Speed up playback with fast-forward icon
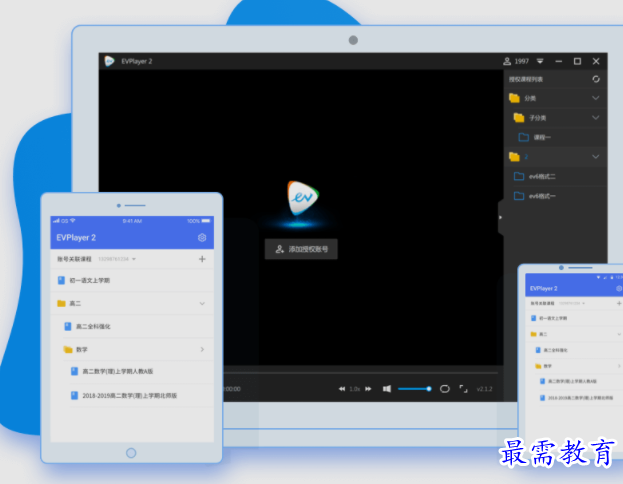623x484 pixels. (368, 389)
